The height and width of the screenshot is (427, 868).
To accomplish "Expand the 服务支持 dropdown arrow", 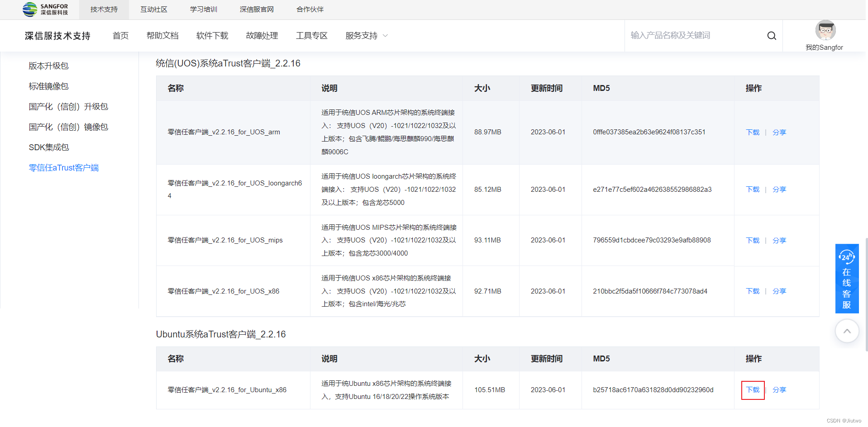I will [x=386, y=36].
